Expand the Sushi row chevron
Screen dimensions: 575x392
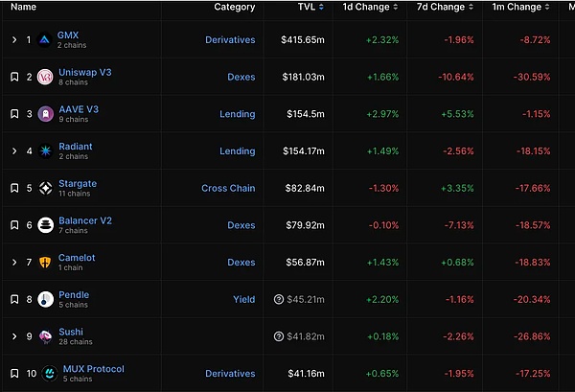(x=14, y=336)
